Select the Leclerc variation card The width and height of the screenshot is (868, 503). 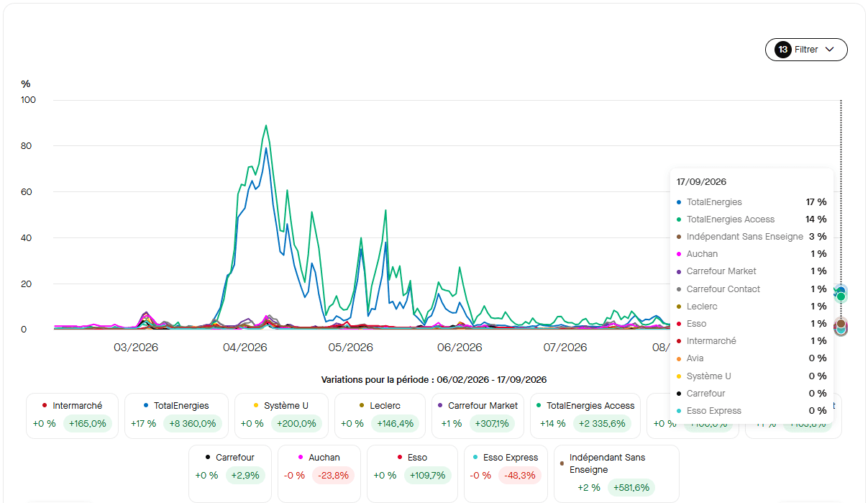click(380, 415)
